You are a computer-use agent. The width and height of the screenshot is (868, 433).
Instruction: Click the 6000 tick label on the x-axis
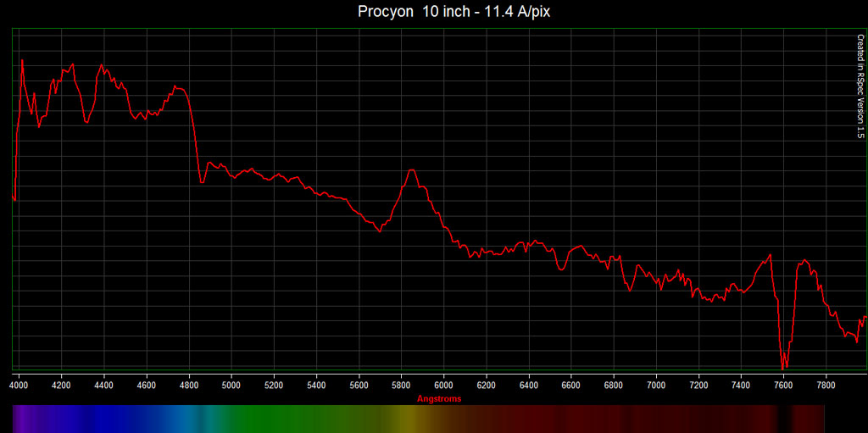(x=443, y=385)
